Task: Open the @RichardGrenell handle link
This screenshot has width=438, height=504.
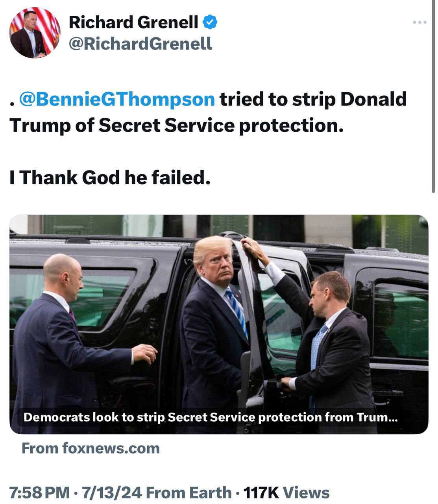Action: [140, 44]
